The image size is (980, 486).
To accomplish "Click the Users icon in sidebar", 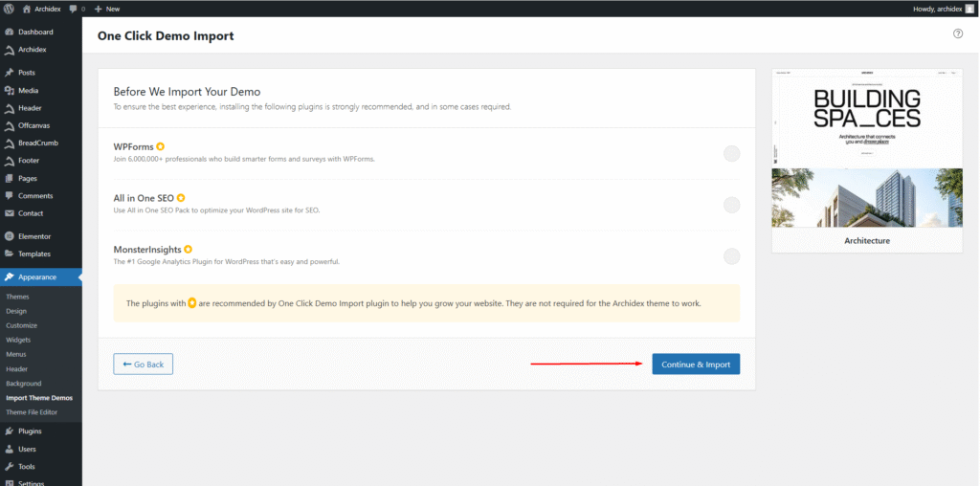I will [10, 449].
